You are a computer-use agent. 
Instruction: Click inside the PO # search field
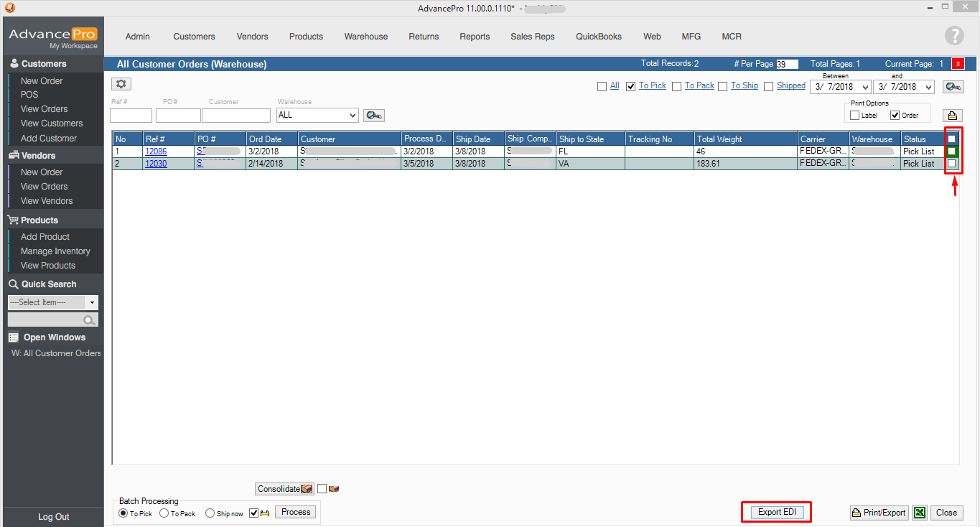coord(177,115)
